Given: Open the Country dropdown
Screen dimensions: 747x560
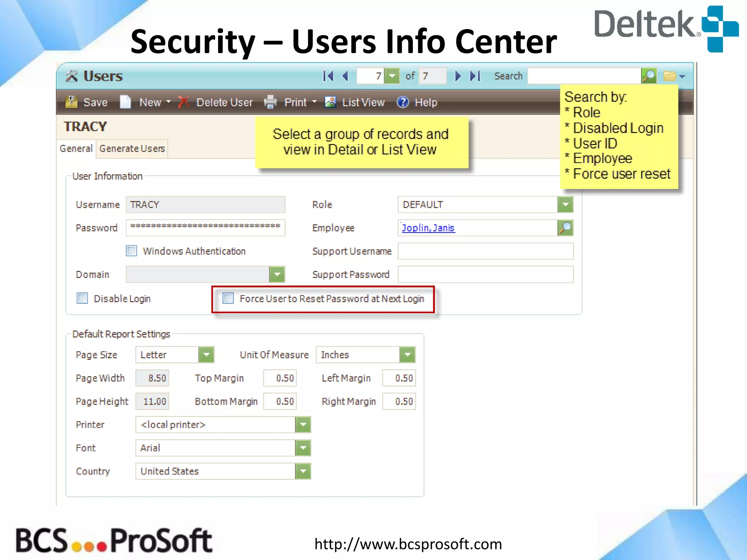Looking at the screenshot, I should click(x=303, y=471).
